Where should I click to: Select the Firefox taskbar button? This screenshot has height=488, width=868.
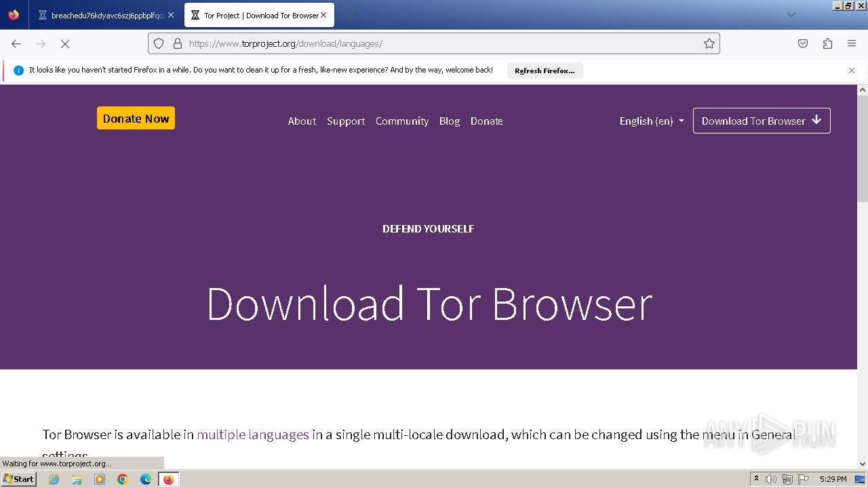point(168,479)
